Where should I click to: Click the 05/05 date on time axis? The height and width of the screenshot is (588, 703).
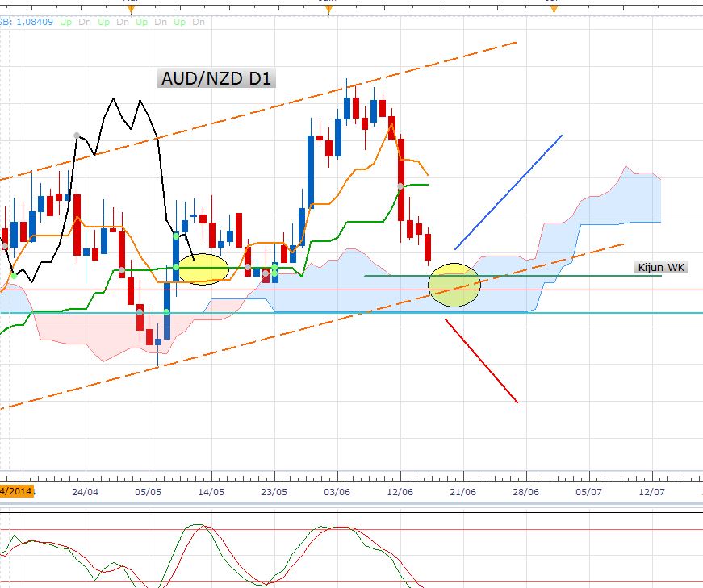(x=148, y=492)
